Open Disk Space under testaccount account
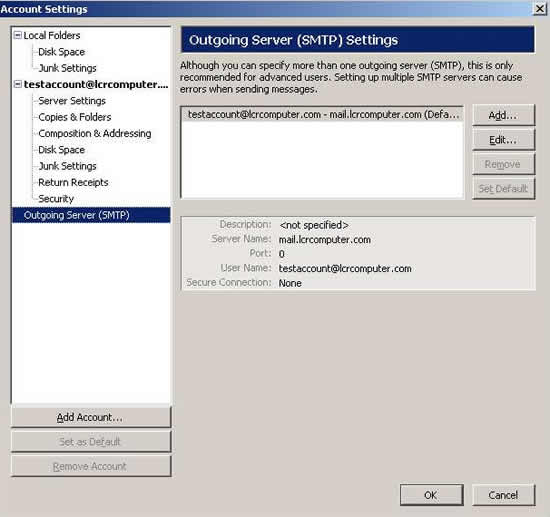The image size is (550, 517). pos(61,150)
